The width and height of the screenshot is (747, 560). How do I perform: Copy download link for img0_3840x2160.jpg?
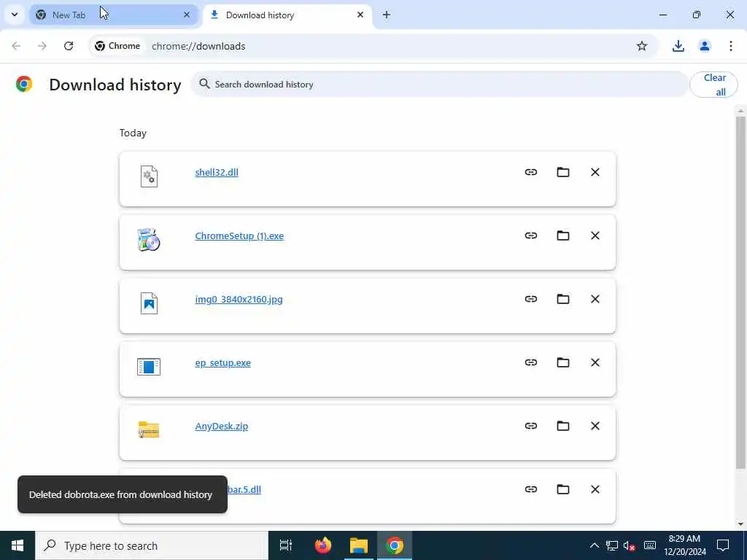(x=531, y=299)
